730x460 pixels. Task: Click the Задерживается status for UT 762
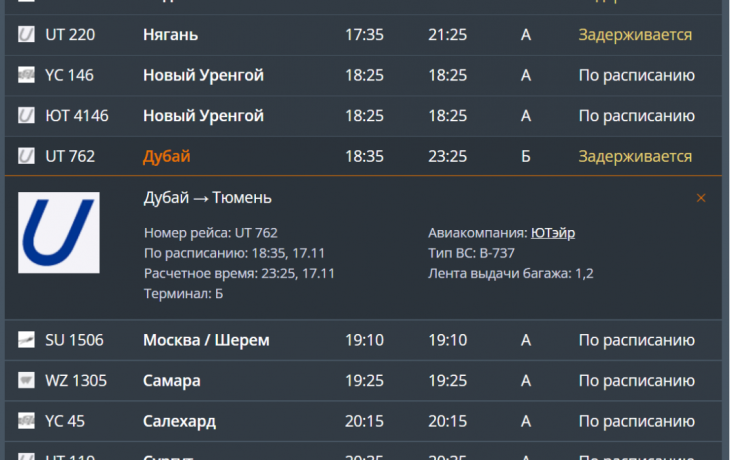[635, 157]
